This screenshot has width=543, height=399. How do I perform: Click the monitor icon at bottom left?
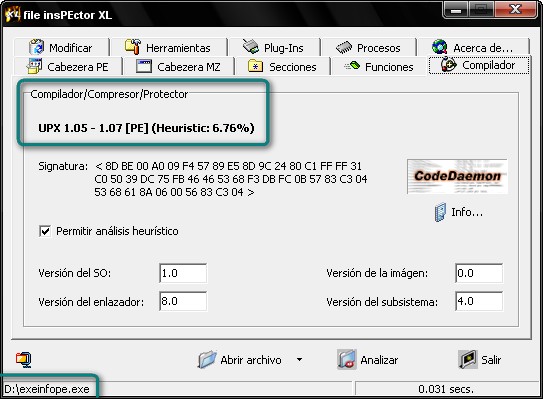pyautogui.click(x=24, y=360)
